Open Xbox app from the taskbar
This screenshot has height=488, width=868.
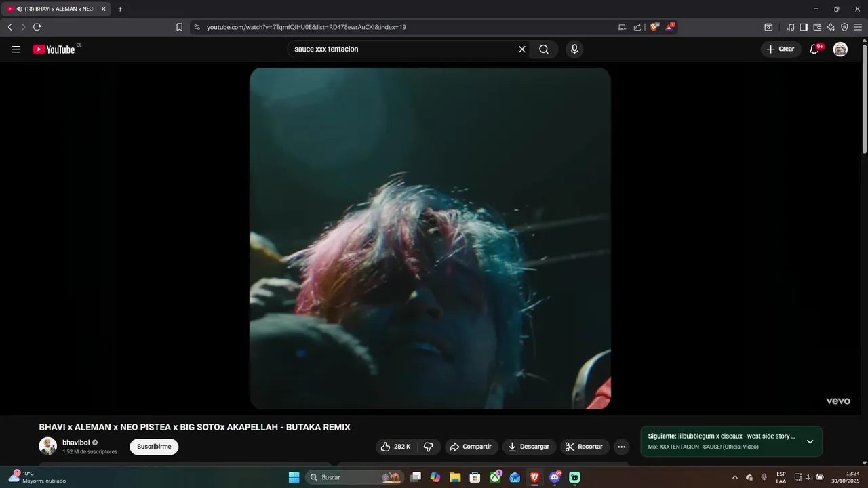495,477
